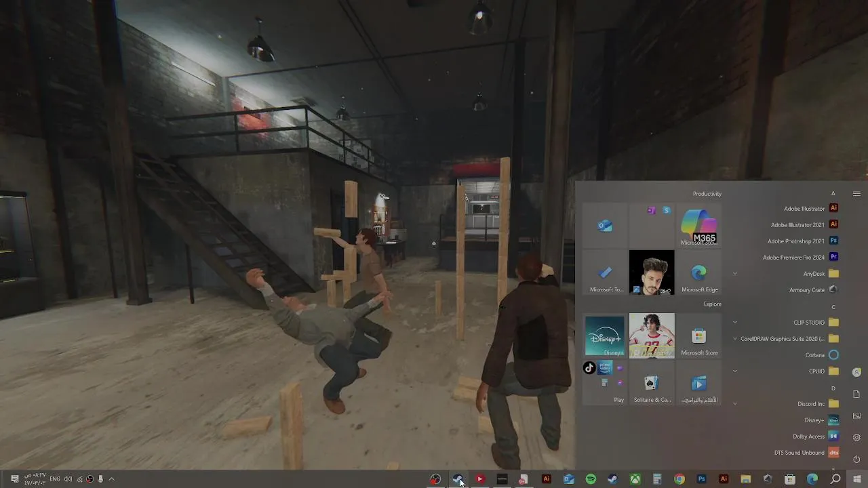Open the Play tile folder
The image size is (868, 488).
605,383
